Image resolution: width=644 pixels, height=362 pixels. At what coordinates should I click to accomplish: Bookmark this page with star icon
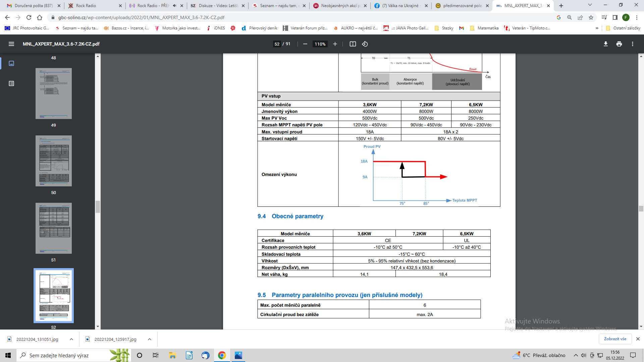click(x=591, y=17)
